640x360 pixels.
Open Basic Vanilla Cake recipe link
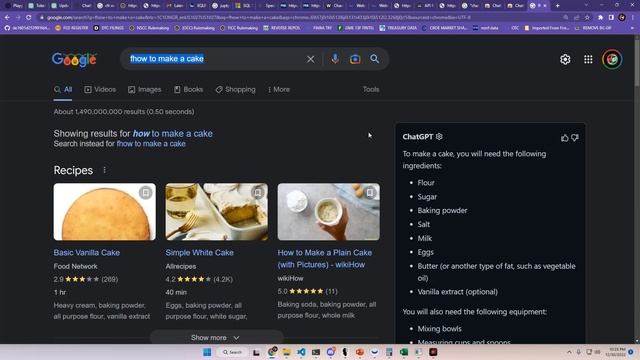[87, 253]
